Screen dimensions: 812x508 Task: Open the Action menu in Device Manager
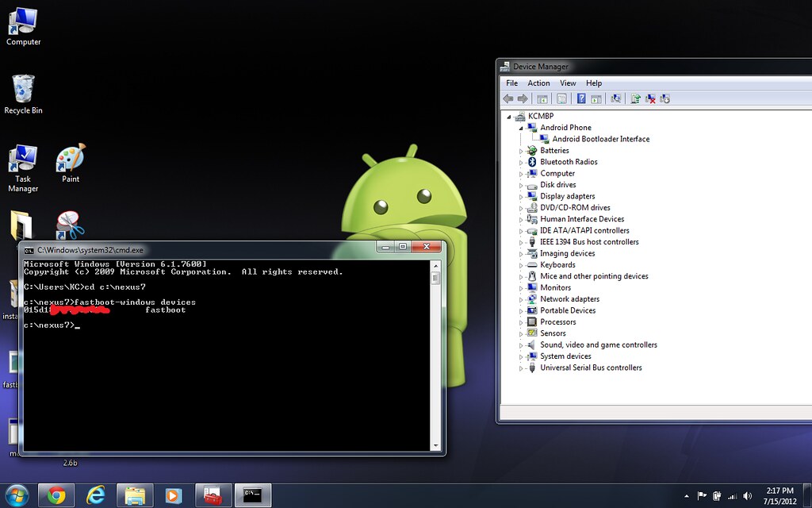(538, 83)
